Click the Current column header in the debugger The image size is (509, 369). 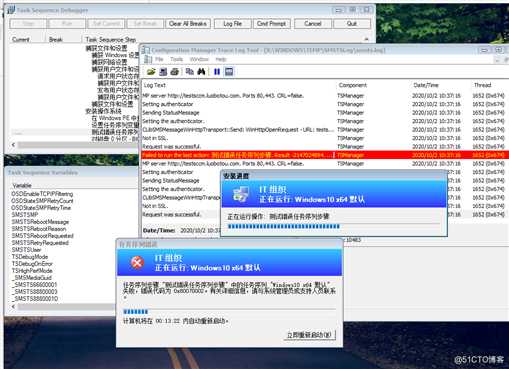pos(21,40)
